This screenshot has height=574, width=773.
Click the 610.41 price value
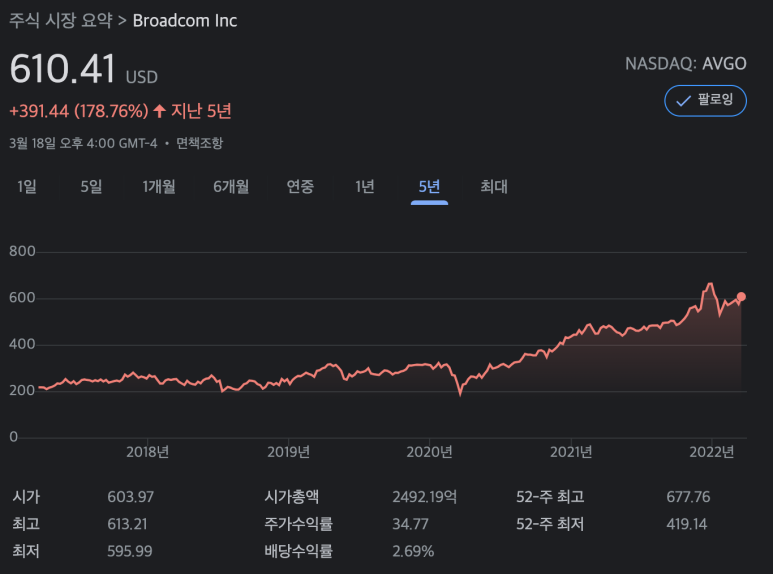pos(62,69)
